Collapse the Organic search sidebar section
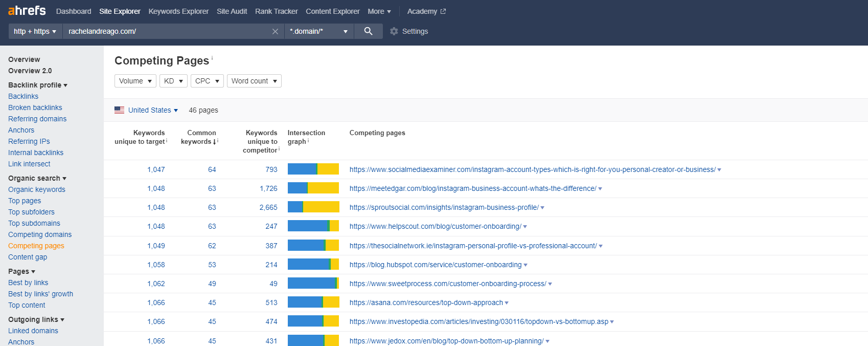This screenshot has height=346, width=868. tap(37, 178)
